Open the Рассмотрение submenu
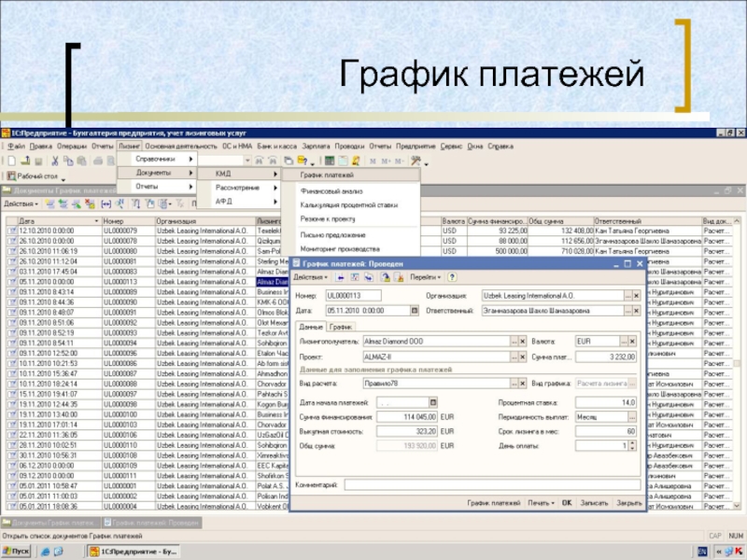 click(x=239, y=188)
